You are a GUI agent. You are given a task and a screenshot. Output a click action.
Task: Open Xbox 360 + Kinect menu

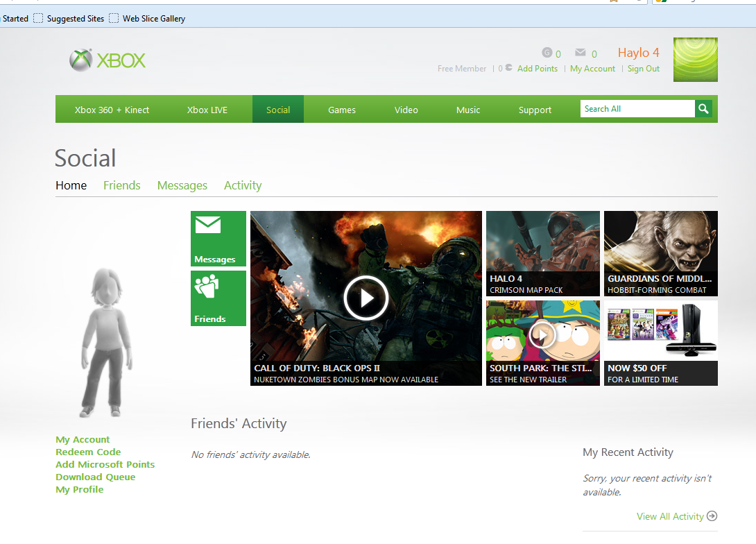coord(112,110)
